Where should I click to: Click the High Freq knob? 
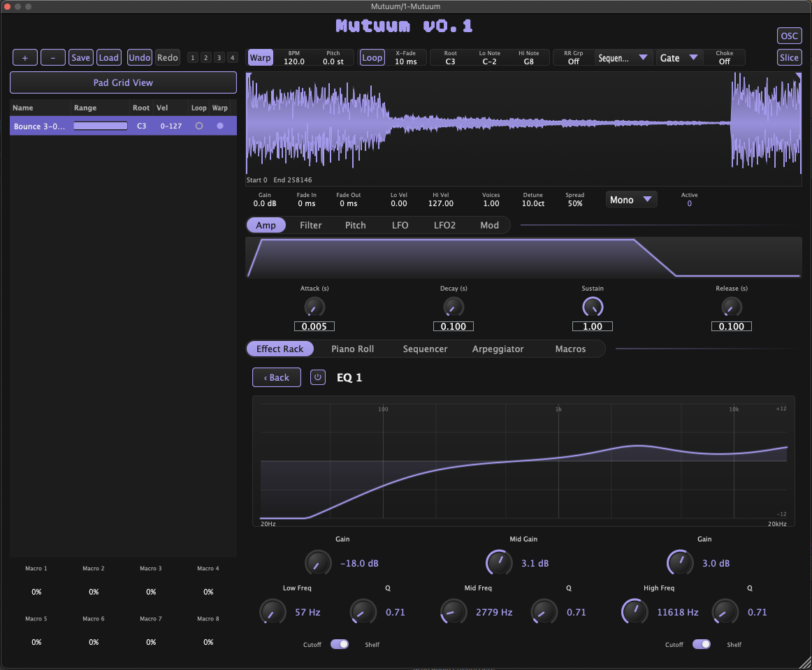click(x=635, y=612)
